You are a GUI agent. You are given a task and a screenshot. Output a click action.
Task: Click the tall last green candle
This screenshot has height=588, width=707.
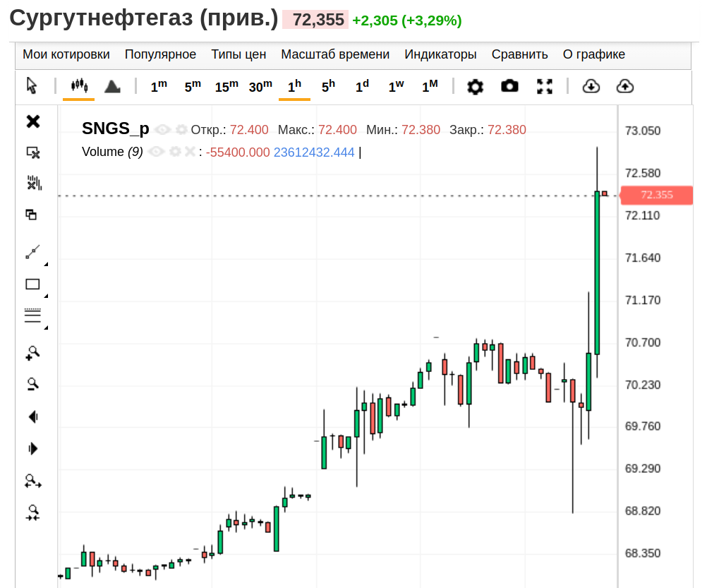[x=597, y=272]
